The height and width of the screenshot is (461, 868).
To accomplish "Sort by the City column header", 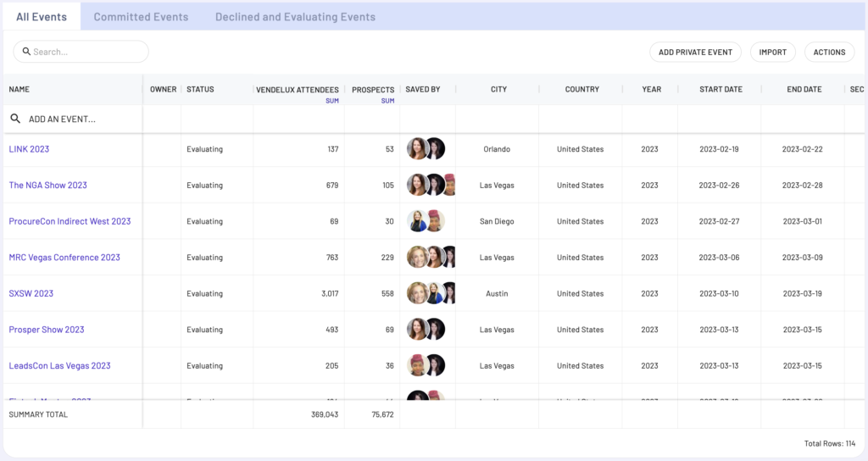I will click(x=497, y=89).
